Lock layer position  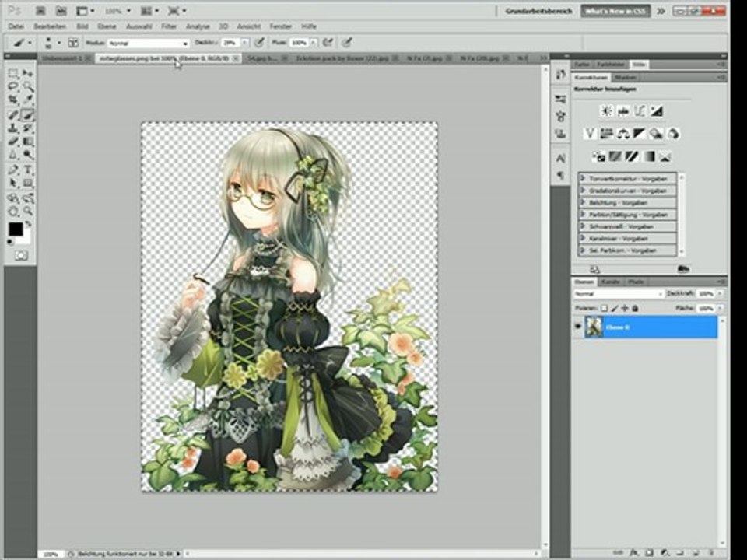[625, 308]
